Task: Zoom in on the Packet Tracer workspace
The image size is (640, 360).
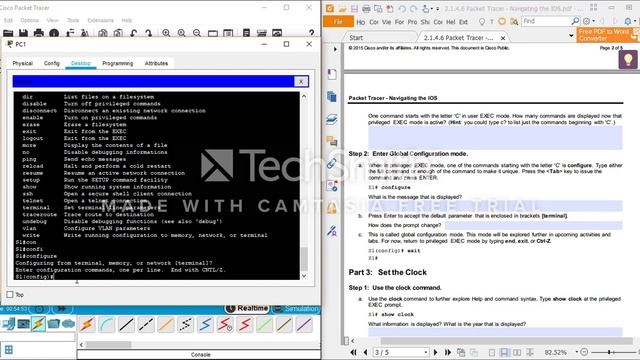Action: (x=166, y=33)
